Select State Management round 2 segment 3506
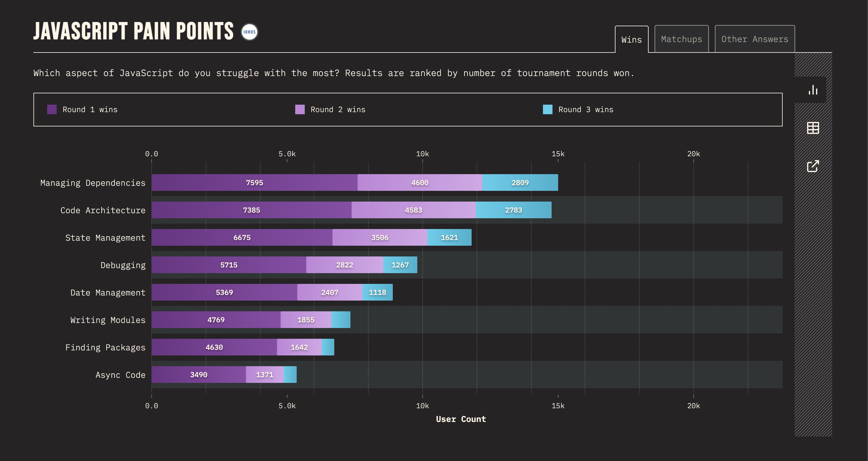The width and height of the screenshot is (868, 461). [380, 237]
